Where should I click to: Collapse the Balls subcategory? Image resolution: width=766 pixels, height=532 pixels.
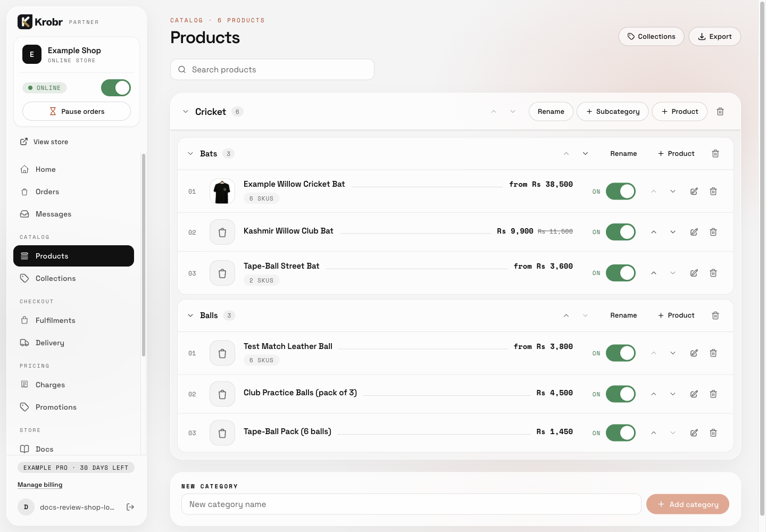pyautogui.click(x=190, y=315)
